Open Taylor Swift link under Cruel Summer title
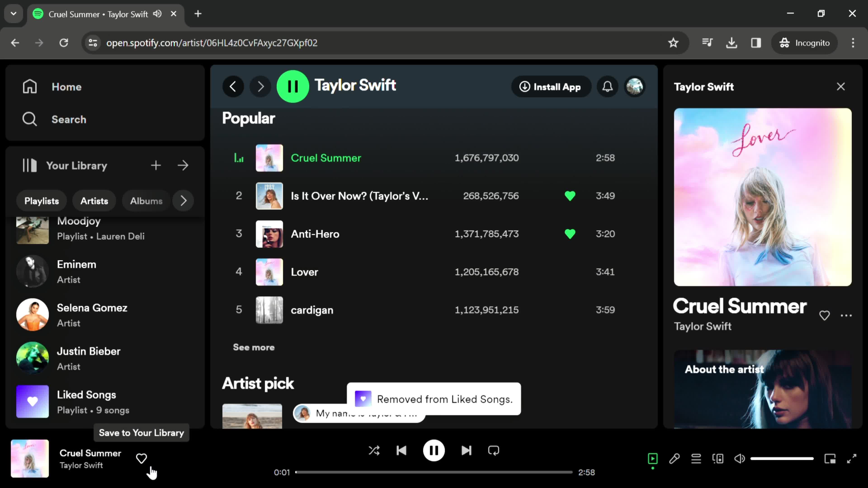The image size is (868, 488). [x=703, y=326]
